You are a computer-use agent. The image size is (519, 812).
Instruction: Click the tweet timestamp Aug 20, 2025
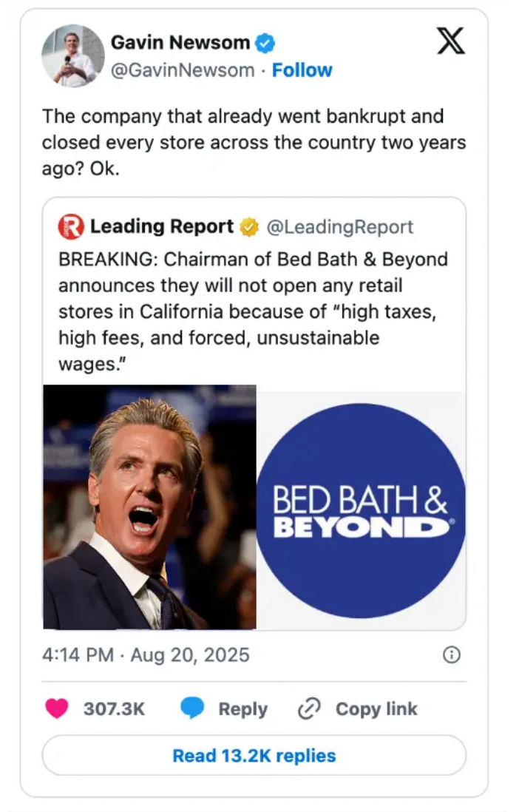point(145,654)
